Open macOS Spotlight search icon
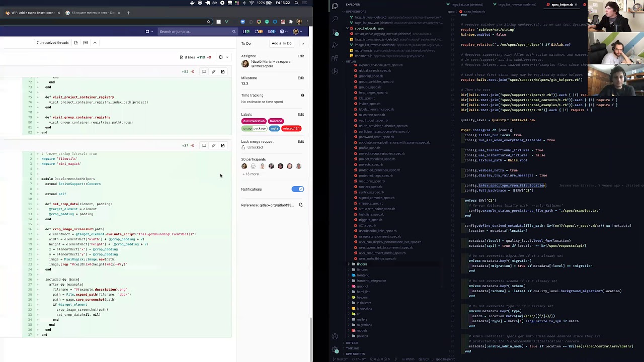Viewport: 644px width, 362px height. point(296,3)
